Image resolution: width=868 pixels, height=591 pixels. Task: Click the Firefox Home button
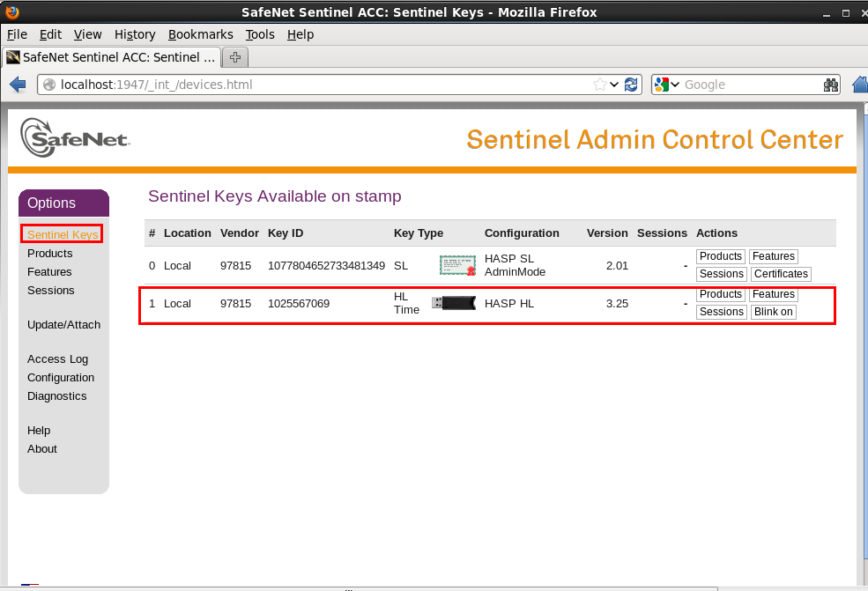[x=860, y=85]
